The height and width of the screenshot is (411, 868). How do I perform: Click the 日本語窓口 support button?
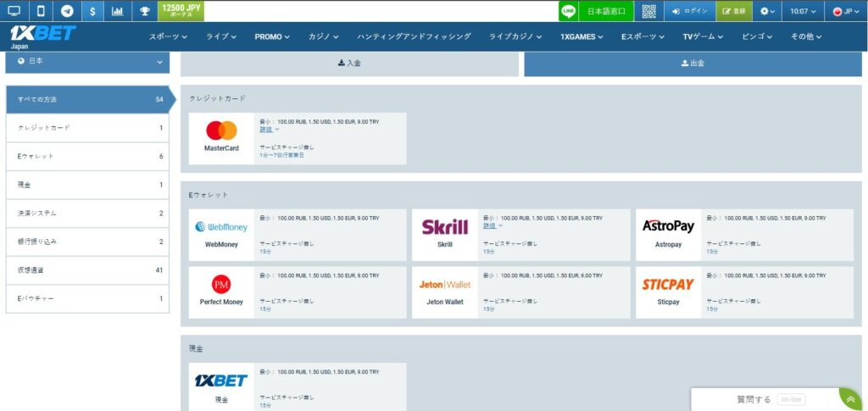point(605,11)
